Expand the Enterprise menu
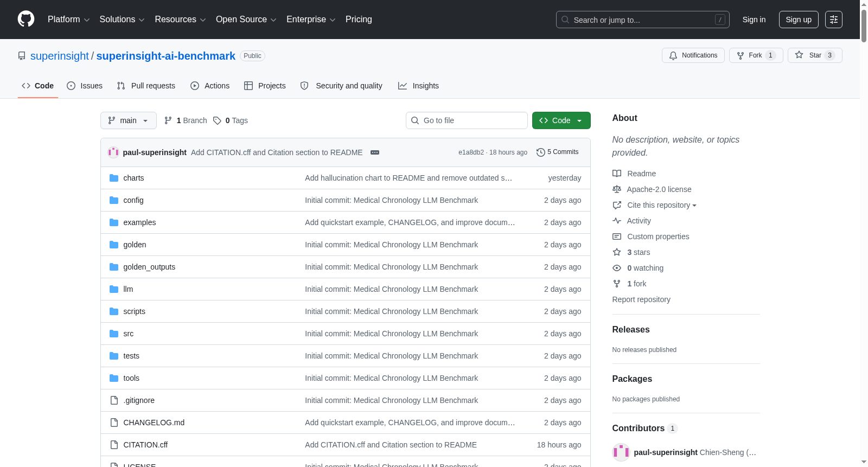The image size is (868, 467). point(311,20)
